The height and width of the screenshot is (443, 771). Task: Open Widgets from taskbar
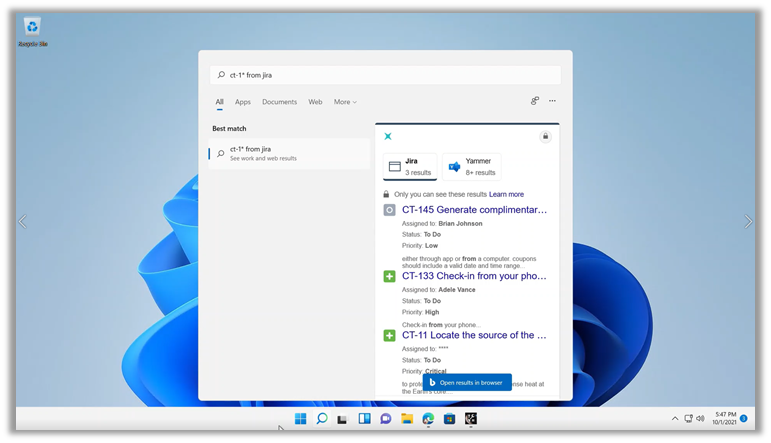pos(364,418)
